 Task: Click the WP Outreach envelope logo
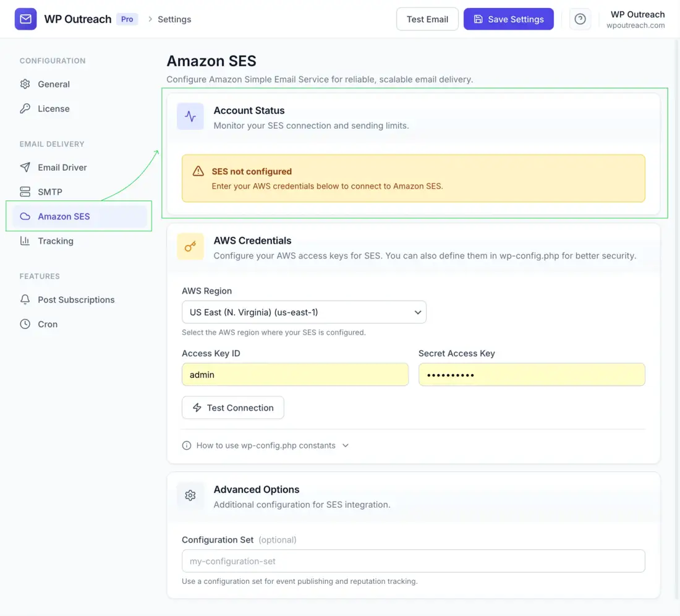[x=25, y=19]
